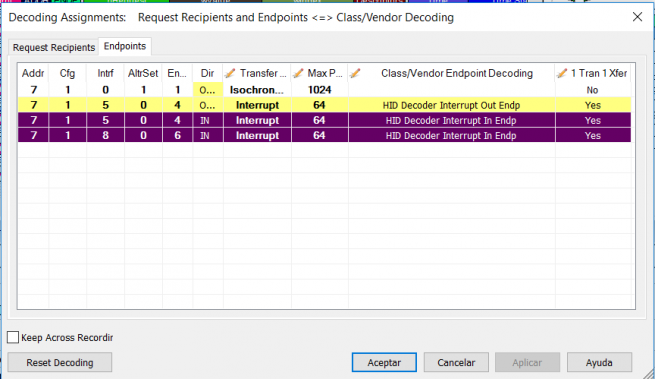Toggle Yes value in yellow Interrupt Out row
This screenshot has width=655, height=379.
(592, 105)
